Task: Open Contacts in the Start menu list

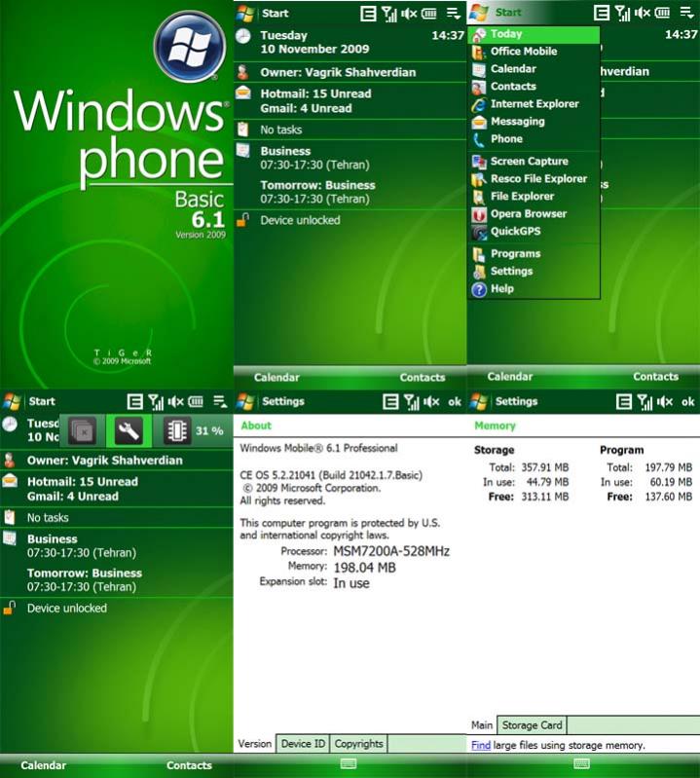Action: (534, 87)
